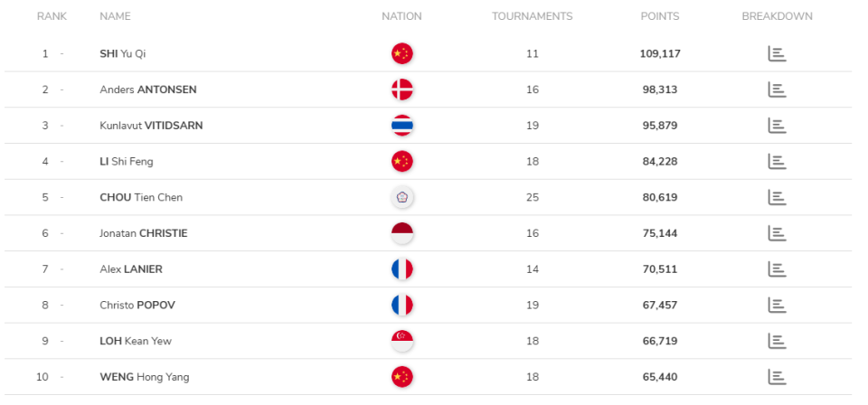Viewport: 868px width, 405px height.
Task: Open Anders Antonsen player link
Action: [x=147, y=89]
